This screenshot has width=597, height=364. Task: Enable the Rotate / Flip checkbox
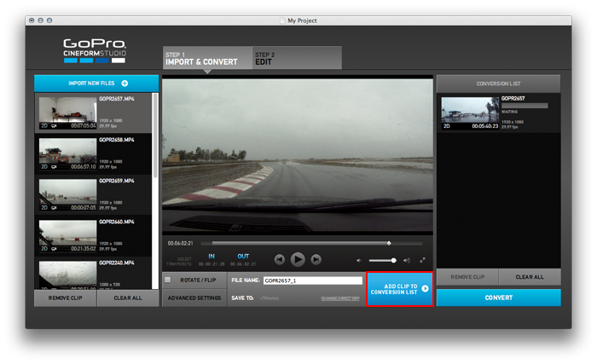[x=167, y=280]
